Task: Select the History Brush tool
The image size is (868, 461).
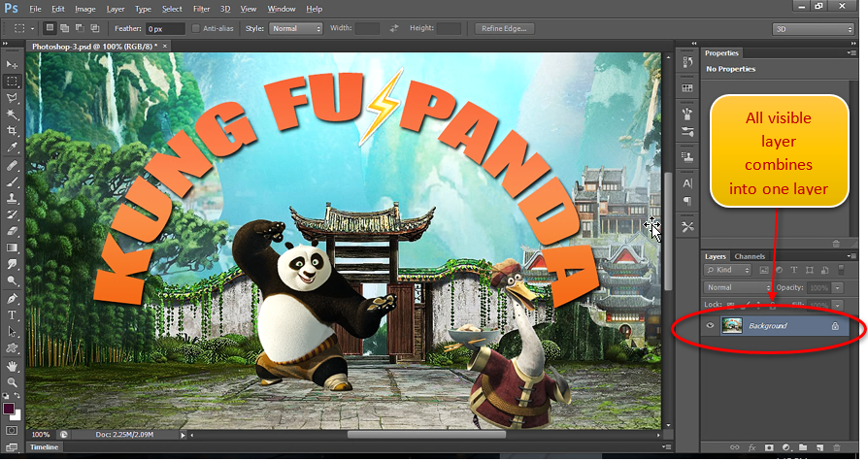Action: pyautogui.click(x=12, y=214)
